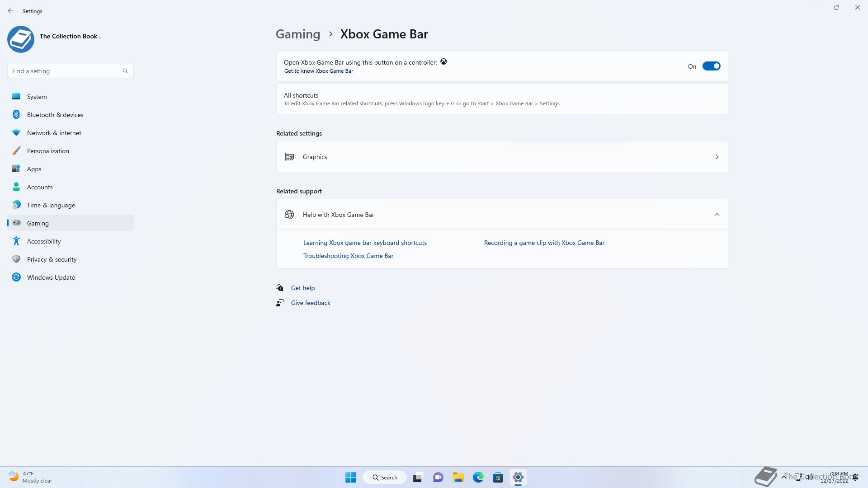Click the Get help link
The height and width of the screenshot is (488, 868).
pyautogui.click(x=303, y=288)
